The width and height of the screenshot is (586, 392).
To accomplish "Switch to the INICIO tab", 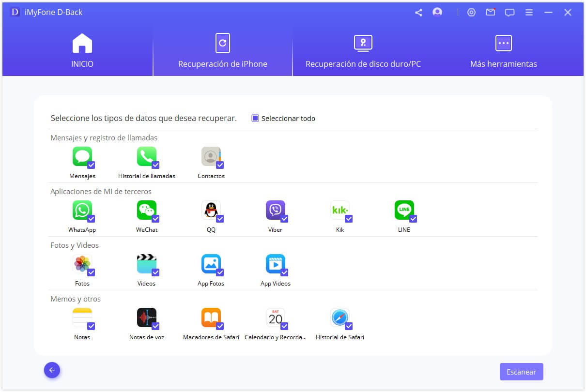I will click(82, 50).
